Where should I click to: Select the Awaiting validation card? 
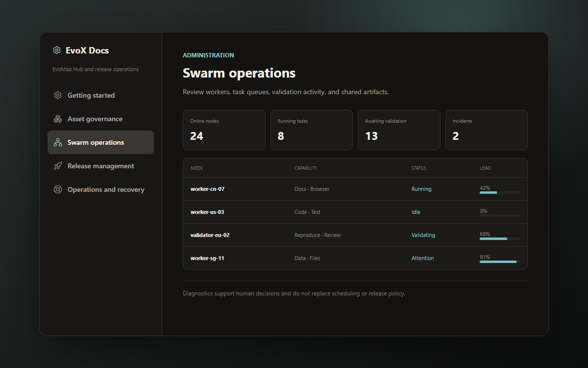click(x=399, y=130)
